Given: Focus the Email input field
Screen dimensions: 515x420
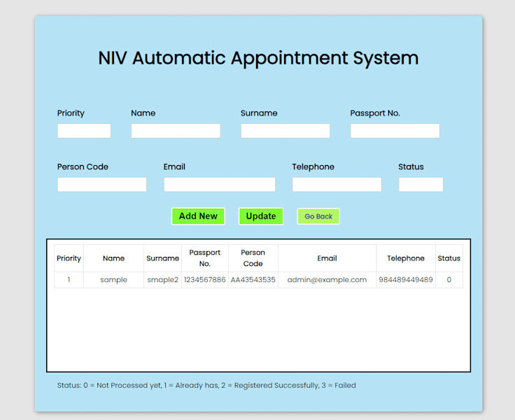Looking at the screenshot, I should (220, 184).
